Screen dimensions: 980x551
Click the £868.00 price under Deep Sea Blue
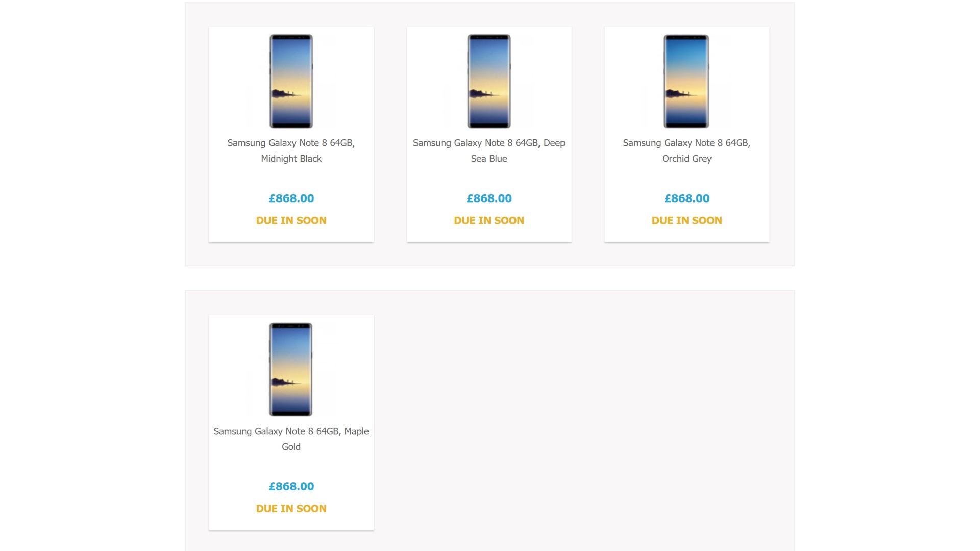[489, 198]
